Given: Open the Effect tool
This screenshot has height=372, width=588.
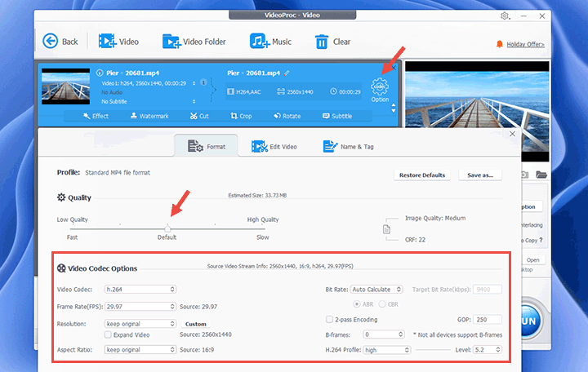Looking at the screenshot, I should 96,116.
